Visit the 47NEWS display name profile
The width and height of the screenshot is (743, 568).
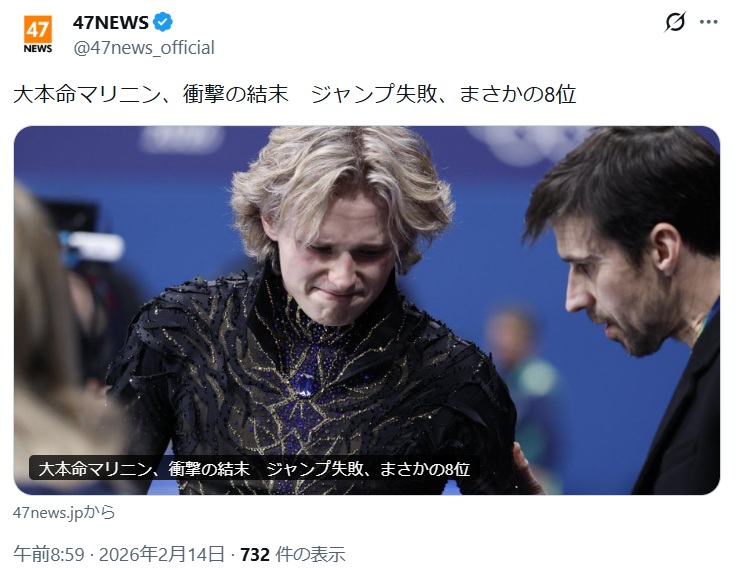point(111,22)
